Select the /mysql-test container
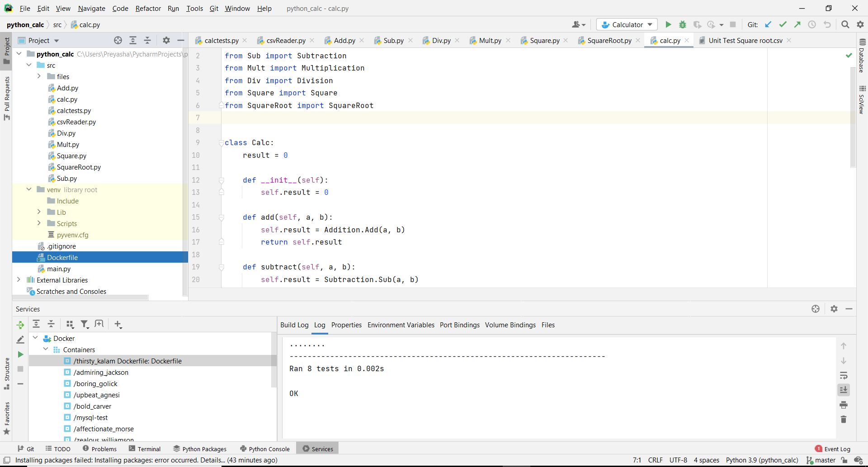This screenshot has height=467, width=868. 90,417
